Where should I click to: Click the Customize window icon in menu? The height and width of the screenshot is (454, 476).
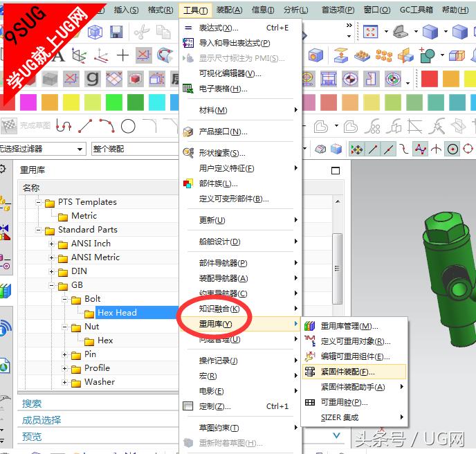click(x=188, y=406)
